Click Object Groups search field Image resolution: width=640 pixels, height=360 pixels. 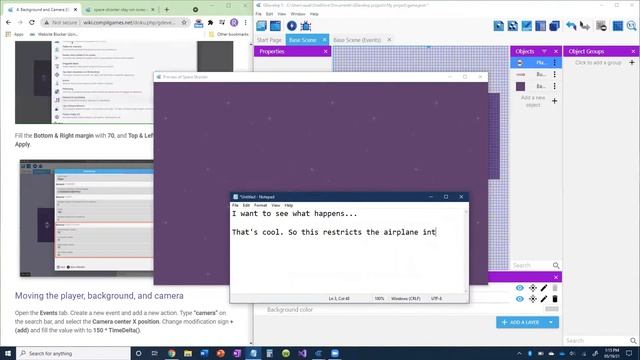[x=596, y=340]
